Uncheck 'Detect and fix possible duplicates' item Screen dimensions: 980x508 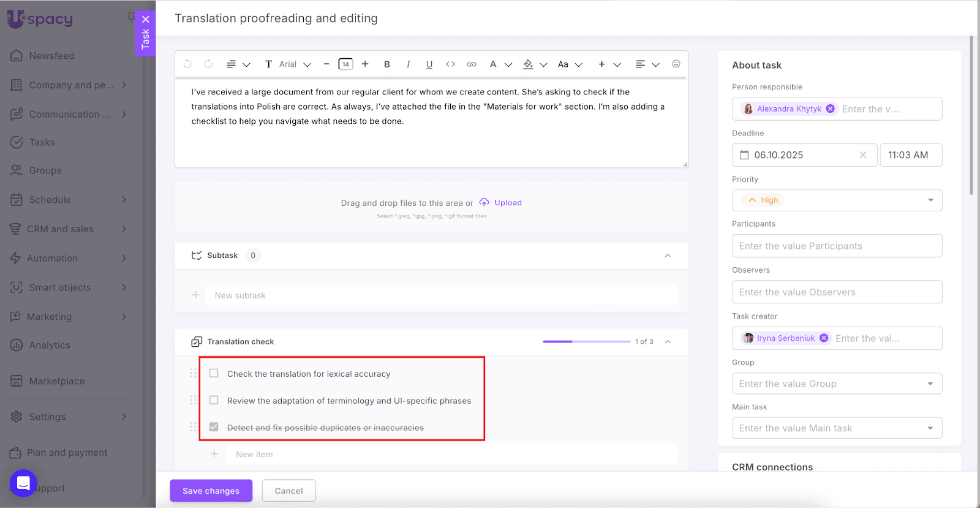(214, 427)
